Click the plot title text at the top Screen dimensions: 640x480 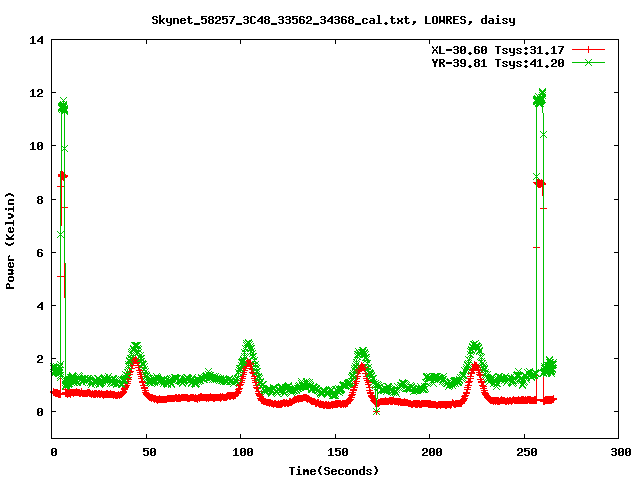tap(319, 19)
